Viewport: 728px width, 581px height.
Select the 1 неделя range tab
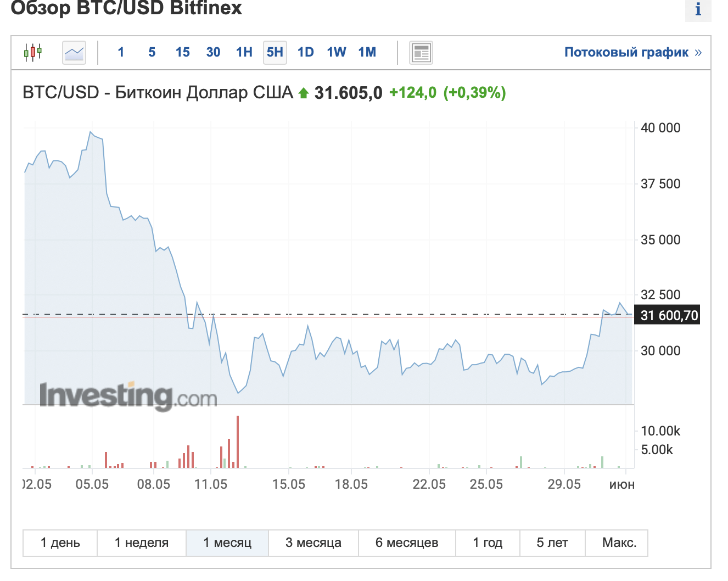coord(142,543)
